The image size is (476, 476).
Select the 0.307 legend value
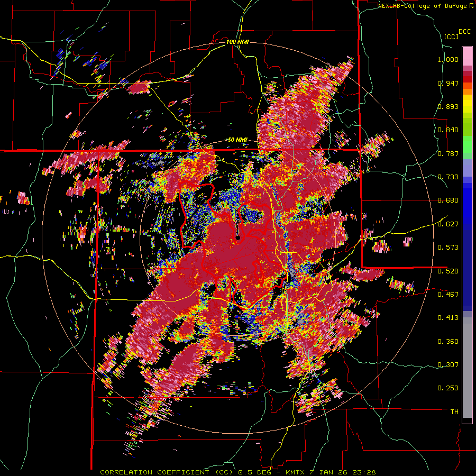[448, 364]
